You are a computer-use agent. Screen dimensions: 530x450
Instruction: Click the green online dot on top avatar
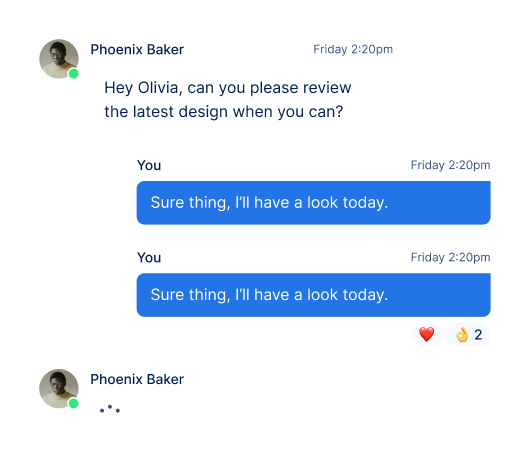[x=74, y=73]
